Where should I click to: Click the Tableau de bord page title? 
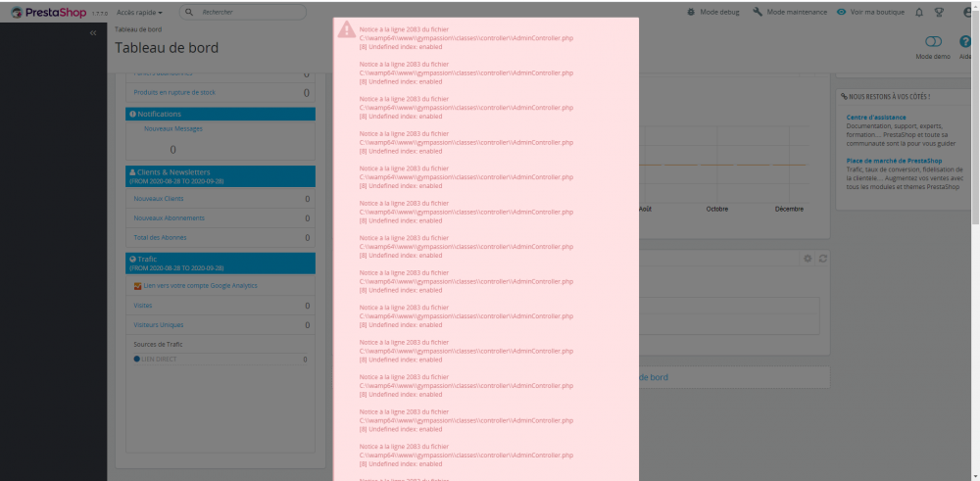pyautogui.click(x=167, y=47)
